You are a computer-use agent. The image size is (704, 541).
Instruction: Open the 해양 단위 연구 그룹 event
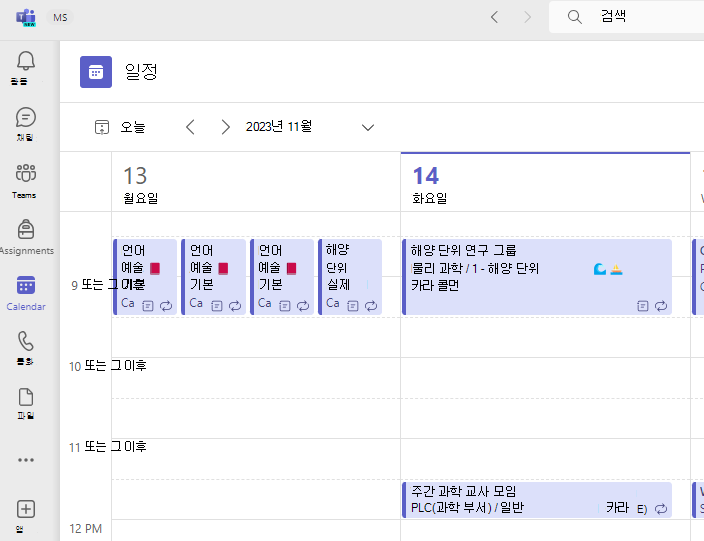tap(537, 277)
